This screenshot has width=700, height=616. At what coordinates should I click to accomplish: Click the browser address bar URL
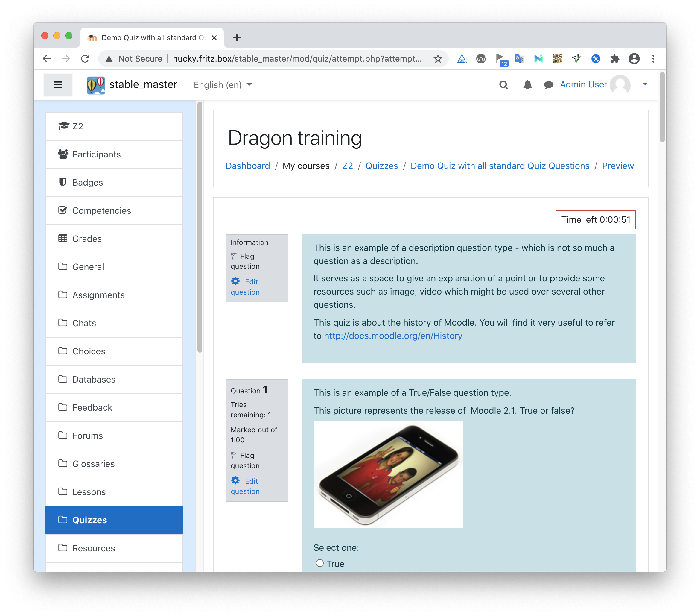(297, 59)
